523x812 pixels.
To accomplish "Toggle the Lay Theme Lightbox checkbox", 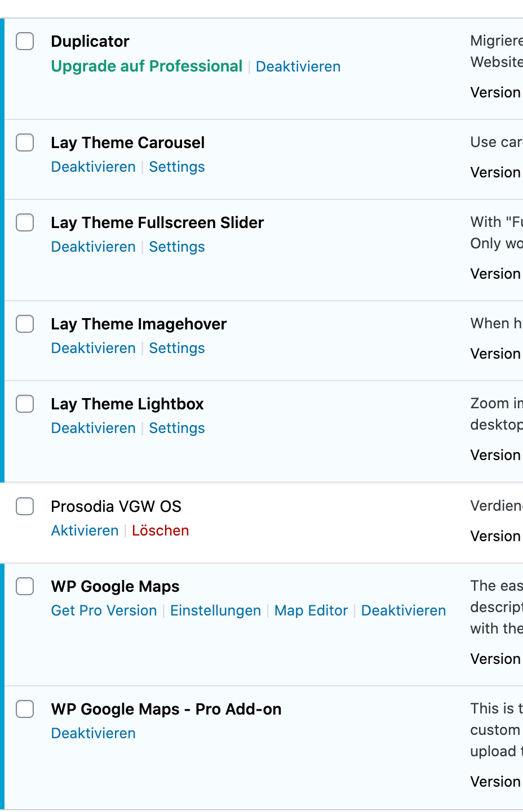I will pyautogui.click(x=25, y=404).
